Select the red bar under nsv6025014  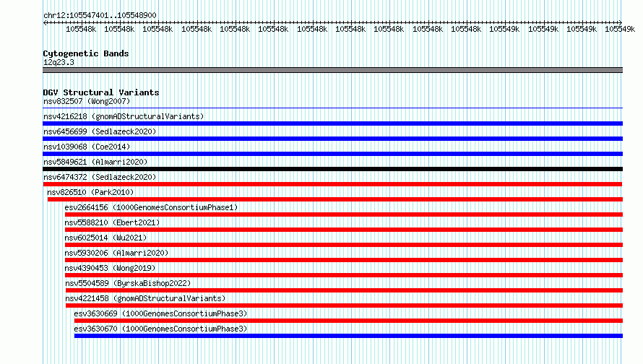coord(344,245)
